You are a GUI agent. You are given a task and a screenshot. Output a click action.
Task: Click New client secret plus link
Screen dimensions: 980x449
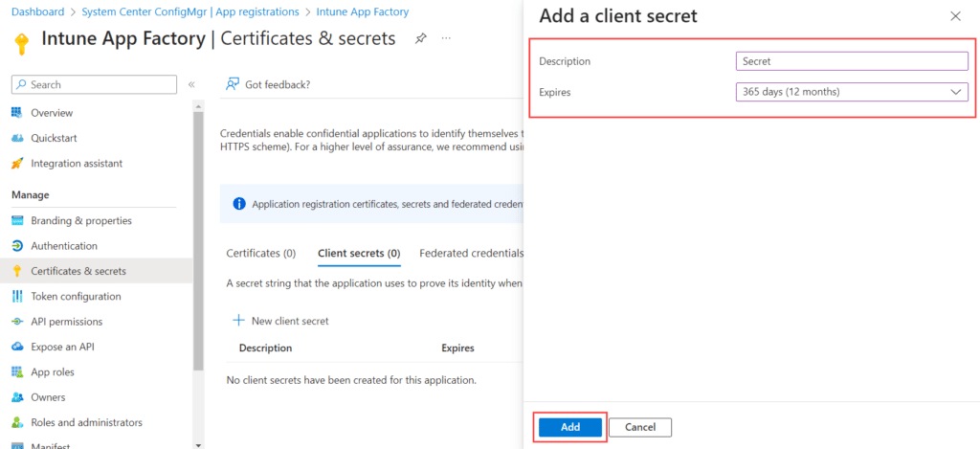pos(280,321)
